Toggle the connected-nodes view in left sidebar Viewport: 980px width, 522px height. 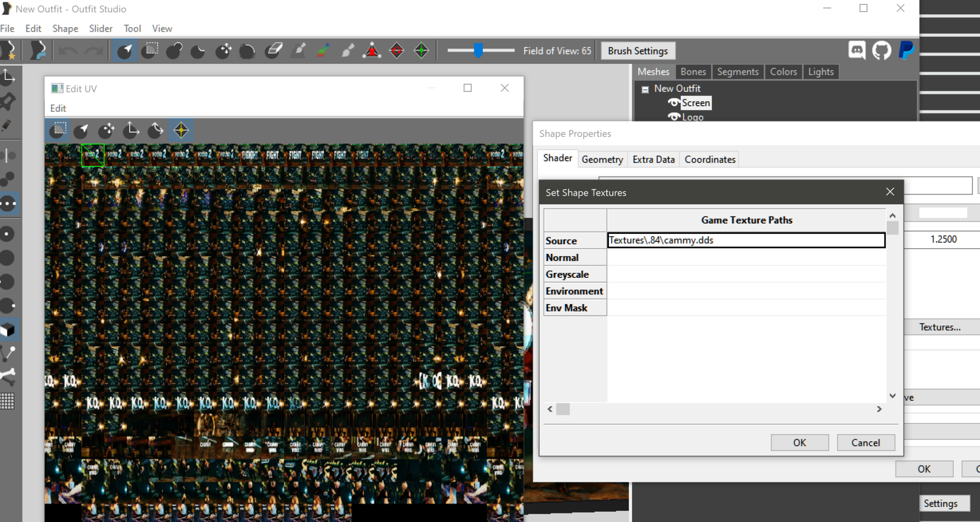point(9,353)
